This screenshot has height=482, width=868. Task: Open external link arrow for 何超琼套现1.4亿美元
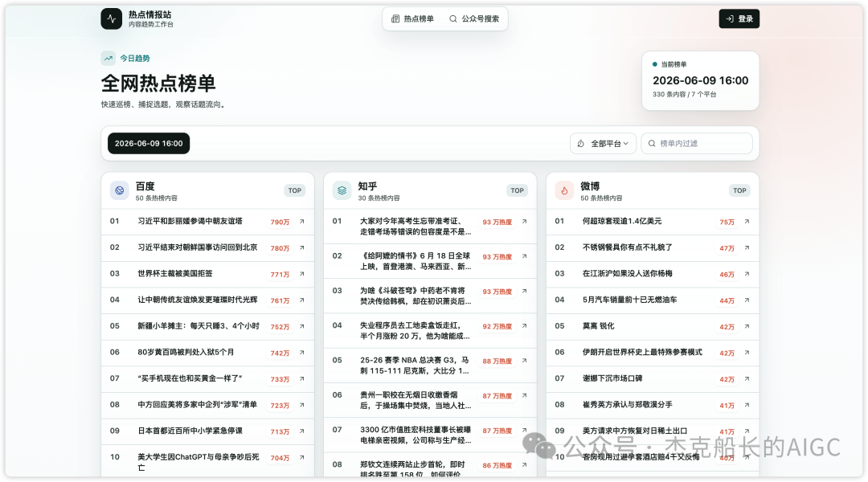tap(747, 222)
